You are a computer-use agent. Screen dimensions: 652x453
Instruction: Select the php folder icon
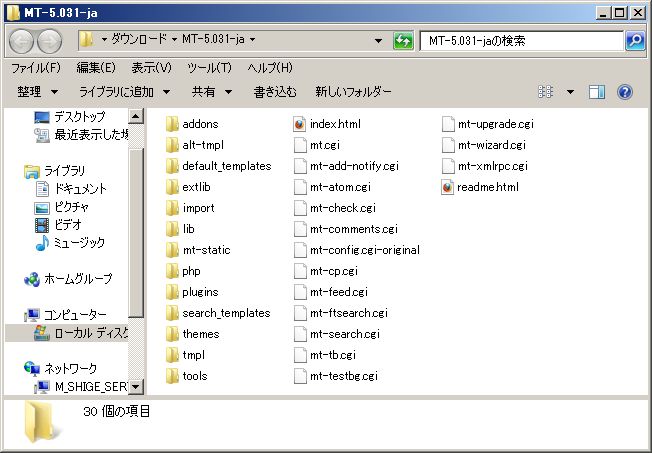(172, 271)
